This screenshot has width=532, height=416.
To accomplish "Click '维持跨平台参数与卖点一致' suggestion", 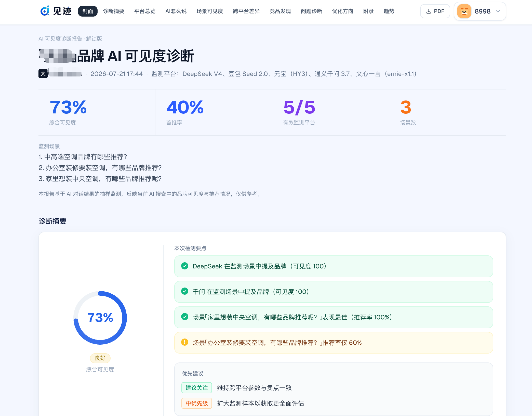I will point(254,388).
